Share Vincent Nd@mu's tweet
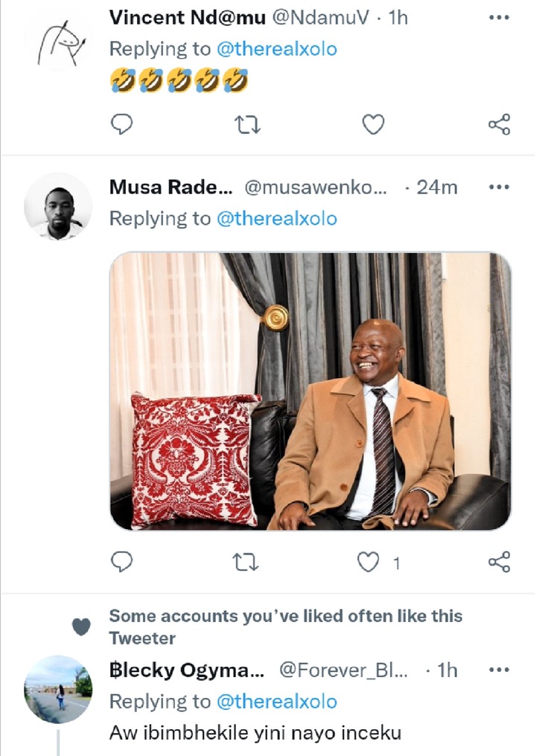 (499, 125)
